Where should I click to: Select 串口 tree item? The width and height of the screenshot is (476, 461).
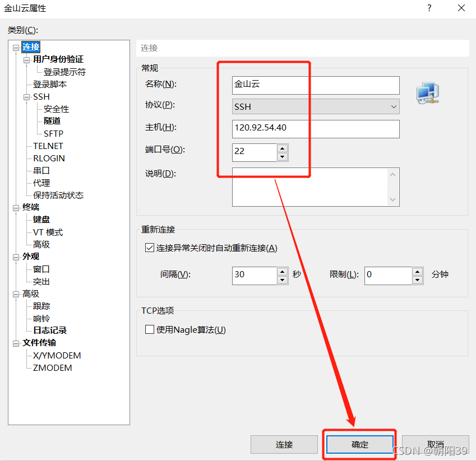41,171
